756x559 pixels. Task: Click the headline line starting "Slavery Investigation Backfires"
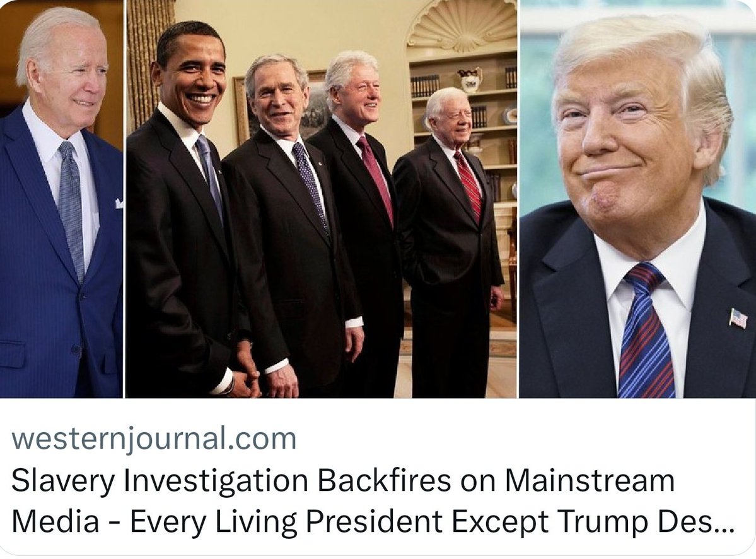click(343, 480)
